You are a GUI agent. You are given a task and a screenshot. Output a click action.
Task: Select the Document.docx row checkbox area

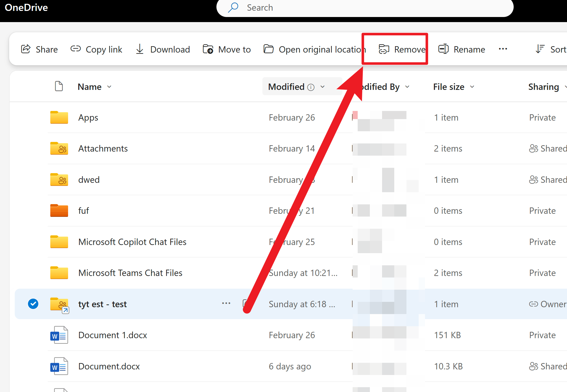coord(33,366)
